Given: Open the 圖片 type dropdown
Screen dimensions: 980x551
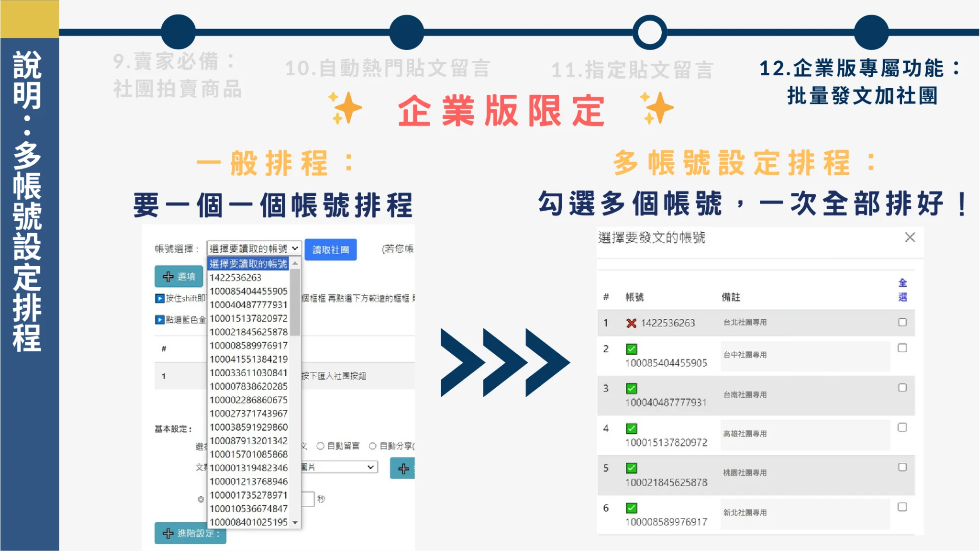Looking at the screenshot, I should click(x=339, y=467).
